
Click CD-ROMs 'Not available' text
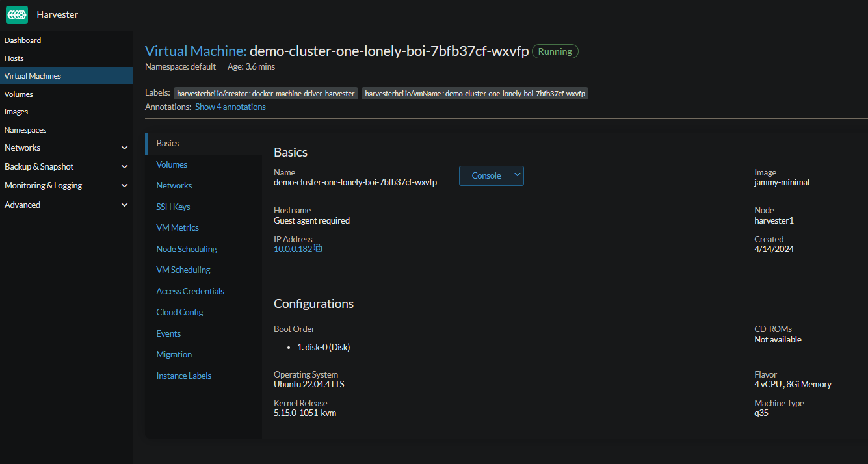[x=778, y=339]
